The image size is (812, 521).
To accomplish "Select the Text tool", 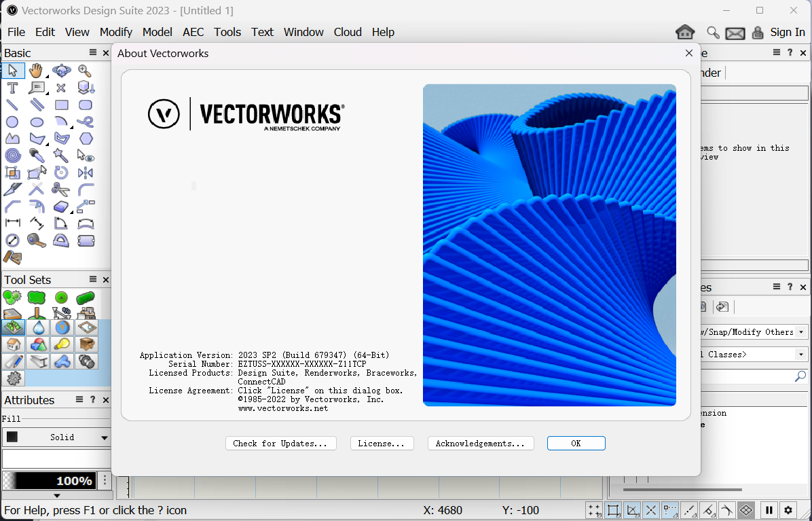I will (12, 88).
